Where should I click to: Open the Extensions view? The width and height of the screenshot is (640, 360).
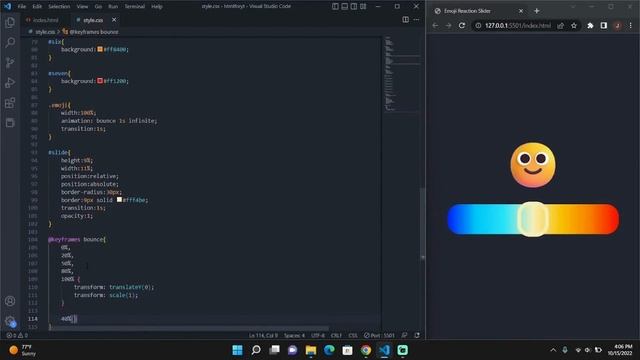click(x=10, y=102)
